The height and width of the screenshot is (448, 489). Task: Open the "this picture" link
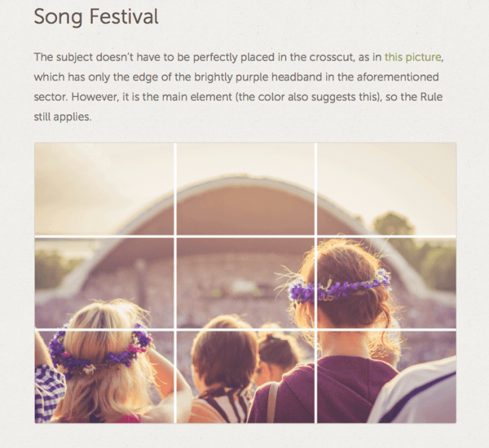pos(412,56)
